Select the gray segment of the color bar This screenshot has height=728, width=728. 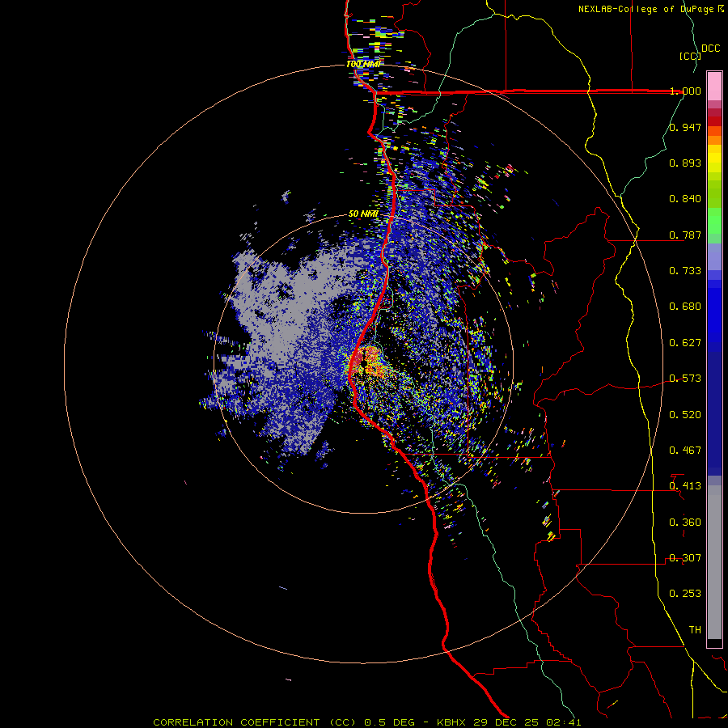coord(714,562)
